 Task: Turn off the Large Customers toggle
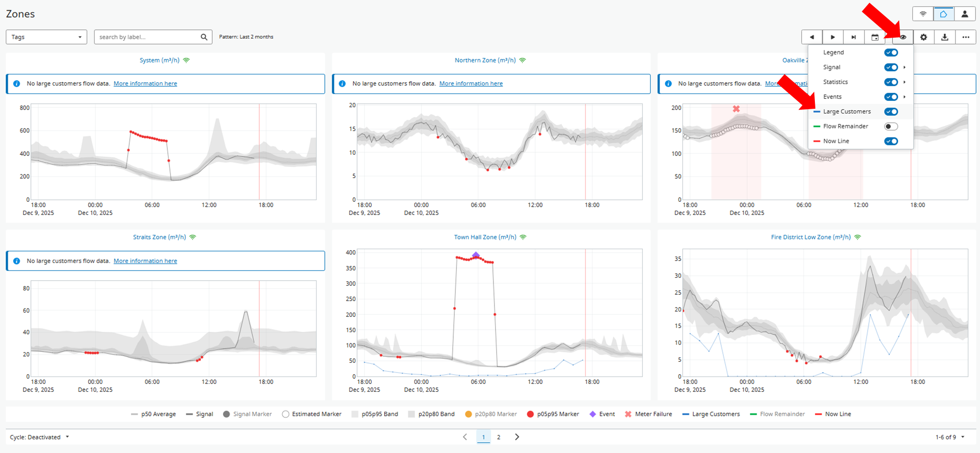891,112
